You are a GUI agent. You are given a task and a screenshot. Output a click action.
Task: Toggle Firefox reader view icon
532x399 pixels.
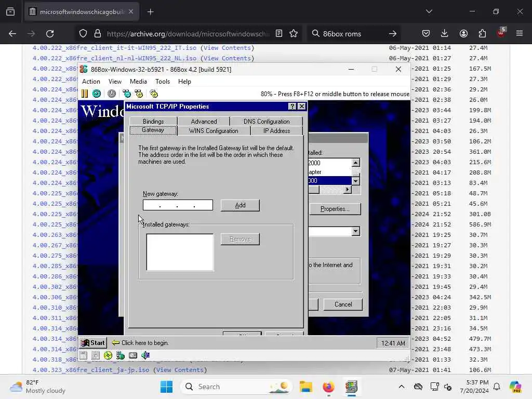coord(279,34)
